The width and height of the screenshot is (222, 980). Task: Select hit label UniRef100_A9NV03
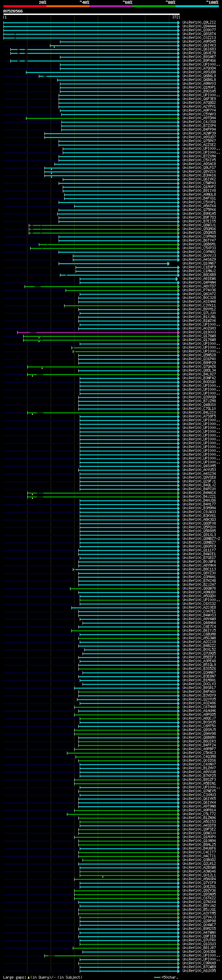199,84
